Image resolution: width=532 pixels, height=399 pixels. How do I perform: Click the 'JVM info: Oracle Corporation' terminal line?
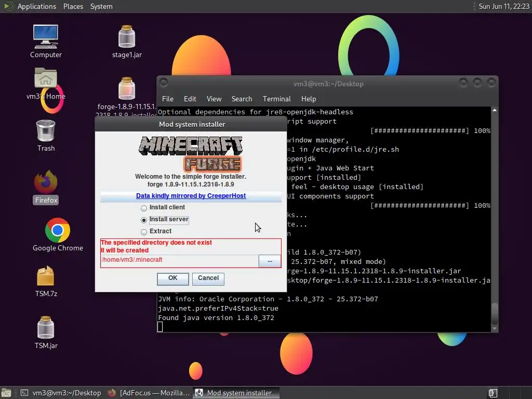[268, 299]
